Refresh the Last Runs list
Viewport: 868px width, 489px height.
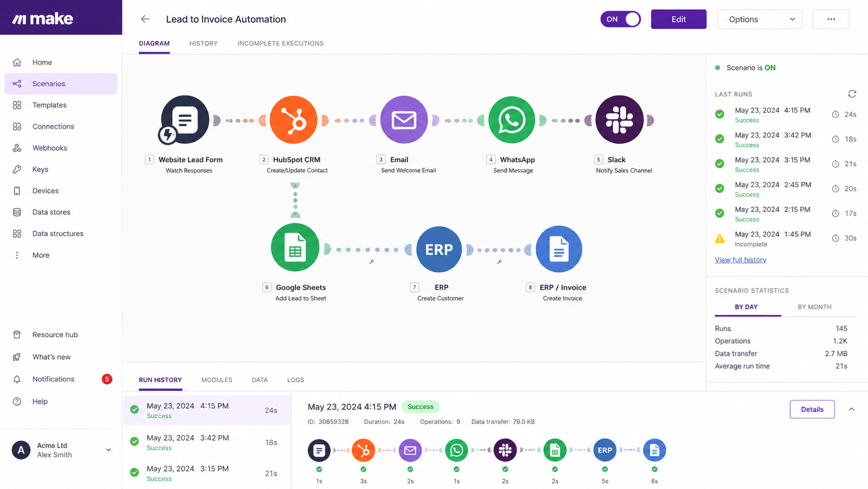coord(852,94)
